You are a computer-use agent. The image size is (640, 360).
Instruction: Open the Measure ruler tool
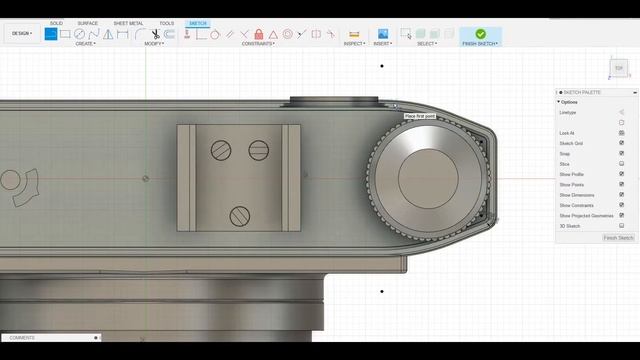click(x=354, y=34)
